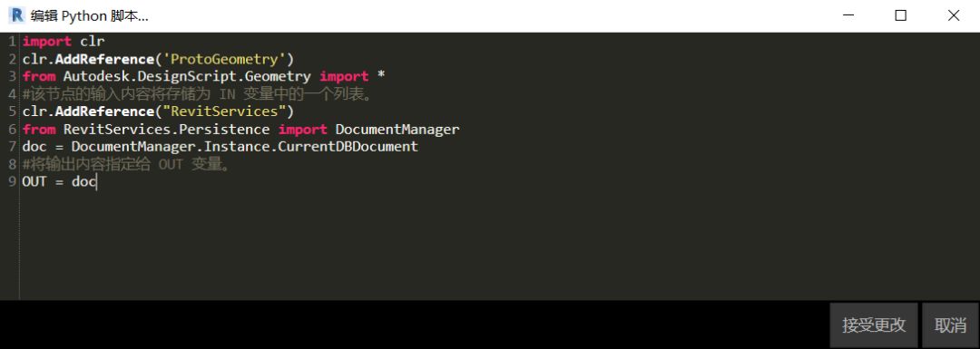The image size is (980, 349).
Task: Click 'Autodesk.DesignScript.Geometry' in line 3
Action: (187, 77)
